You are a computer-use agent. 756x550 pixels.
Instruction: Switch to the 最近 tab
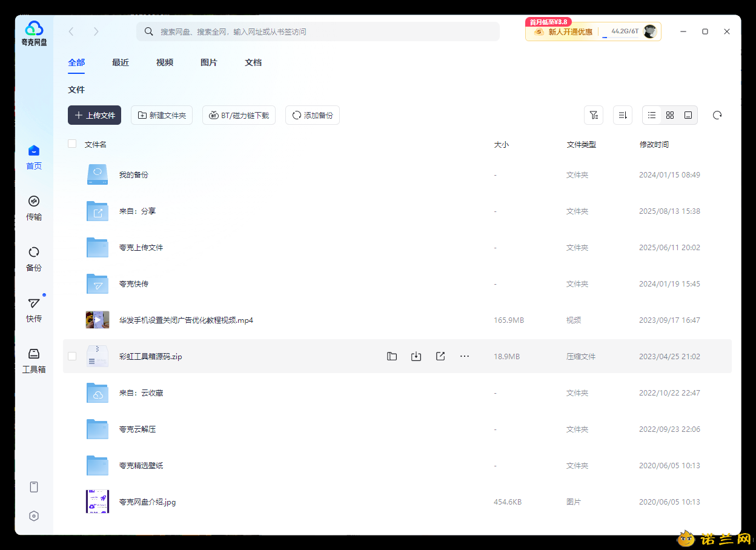121,62
